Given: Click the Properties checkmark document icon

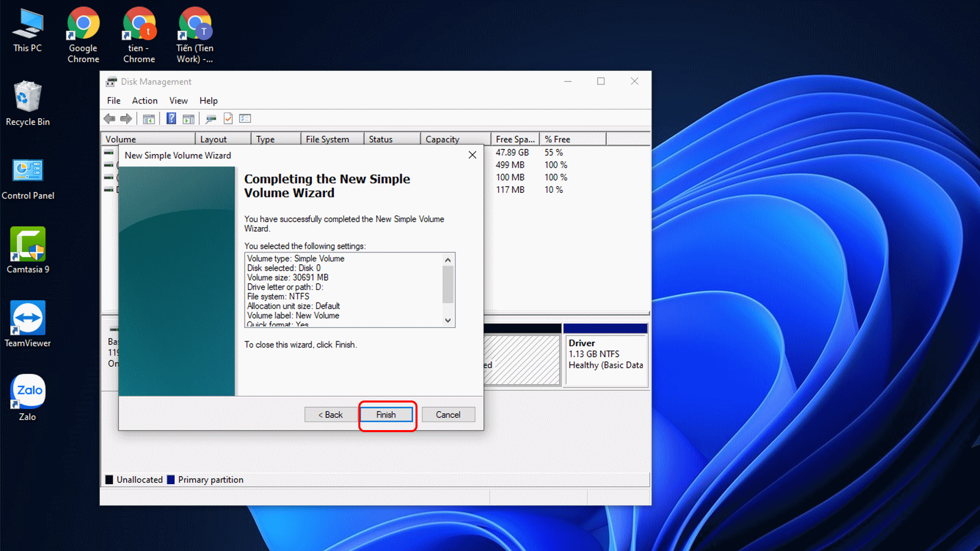Looking at the screenshot, I should 228,119.
